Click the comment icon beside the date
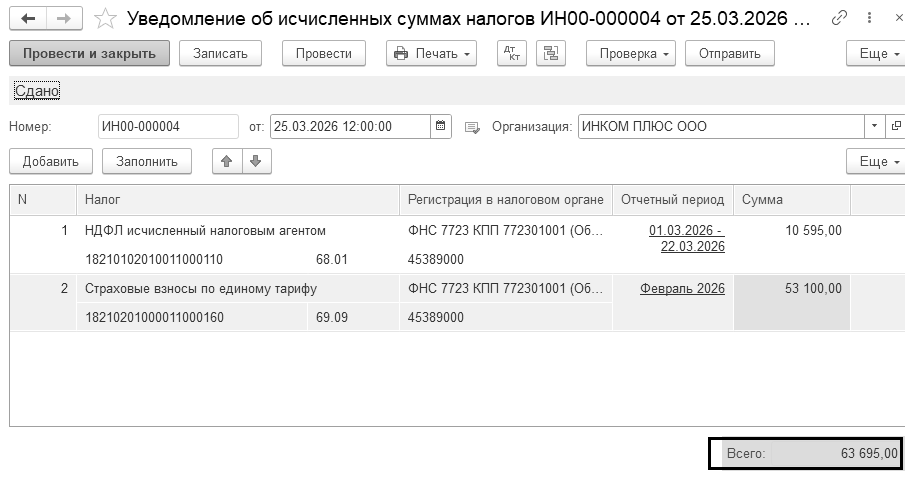The width and height of the screenshot is (905, 477). click(x=472, y=127)
